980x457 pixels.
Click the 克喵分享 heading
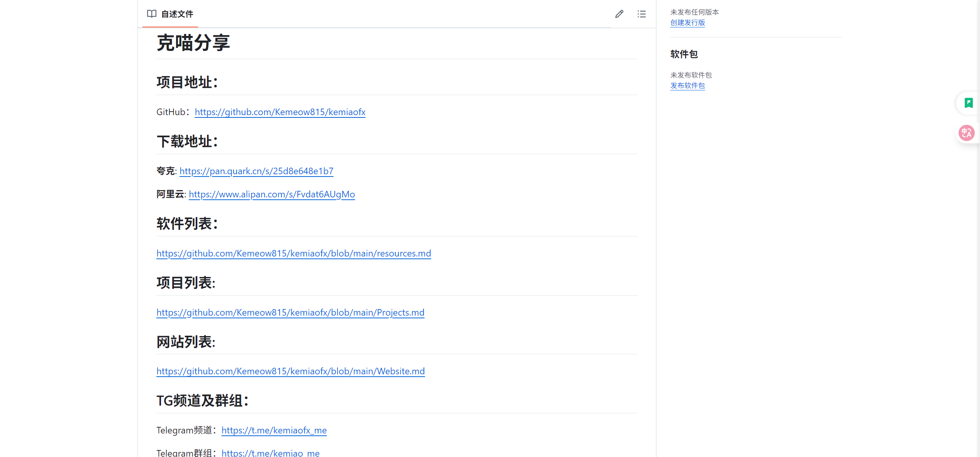click(x=193, y=42)
